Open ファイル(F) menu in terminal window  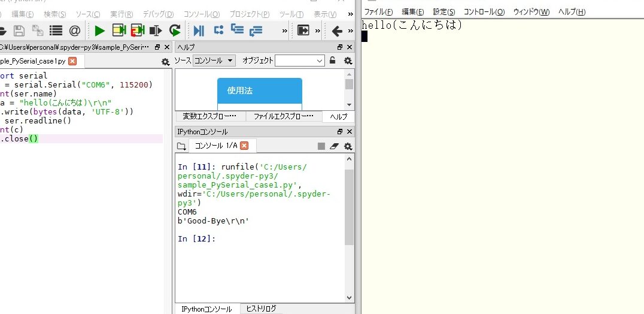378,11
